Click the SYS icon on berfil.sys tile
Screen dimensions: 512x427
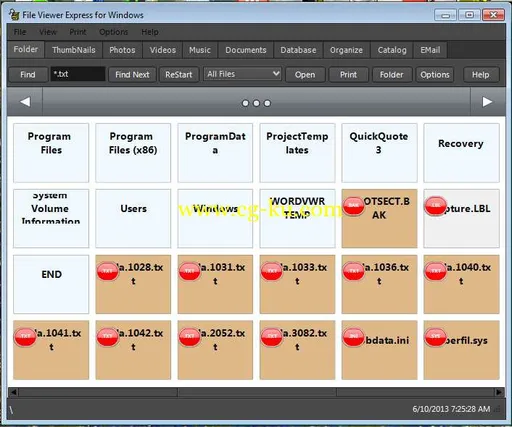pos(436,337)
